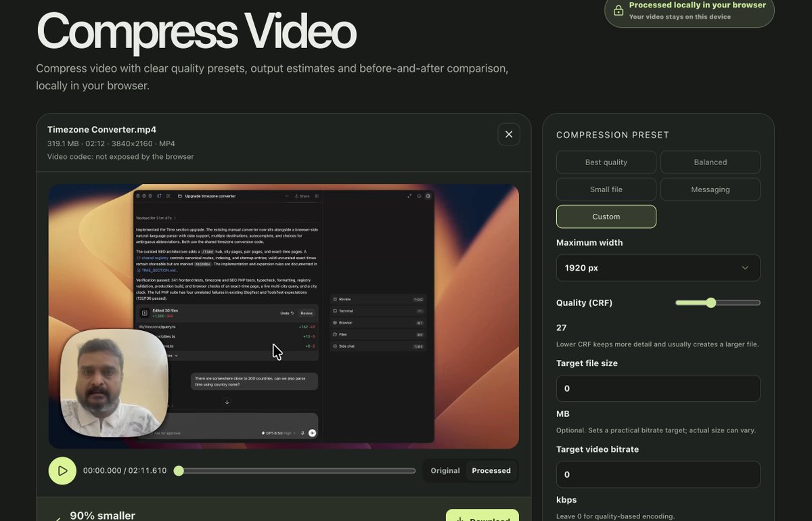Choose the Small file preset
Screen dimensions: 812x521
(x=606, y=189)
